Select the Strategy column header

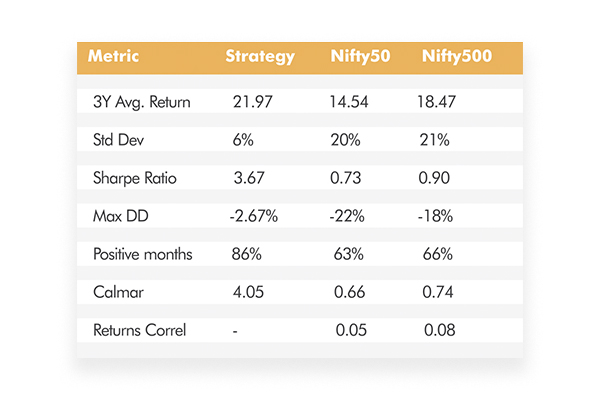pyautogui.click(x=260, y=56)
